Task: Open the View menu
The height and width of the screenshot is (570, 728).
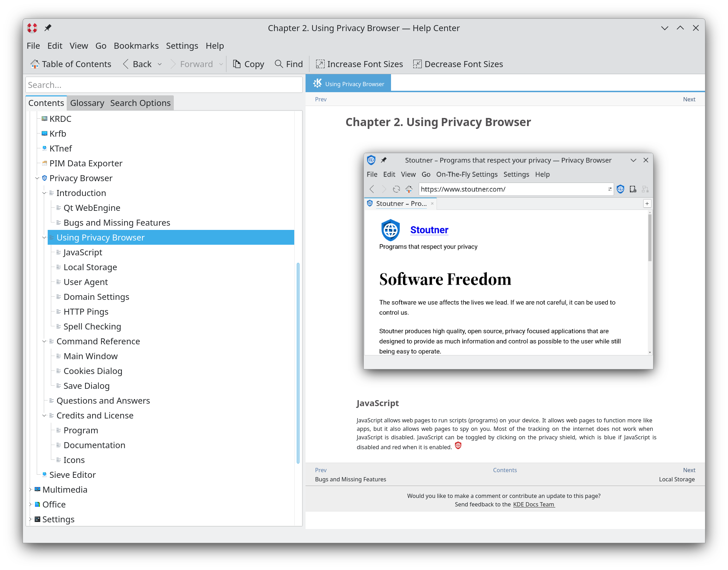Action: coord(79,46)
